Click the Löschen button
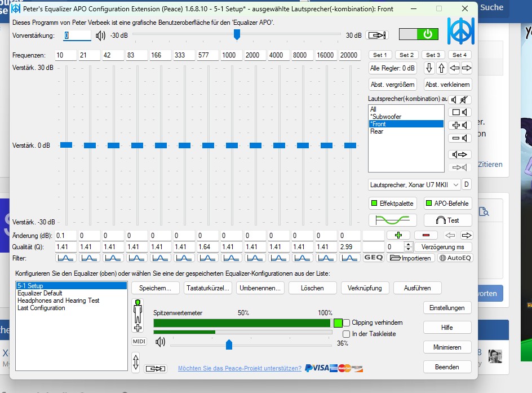 click(x=312, y=288)
